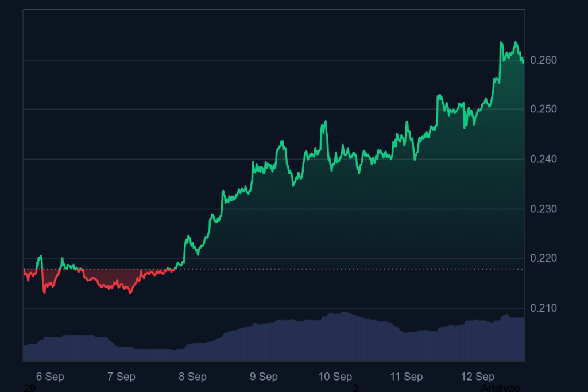Select the 10 Sep axis label

click(335, 377)
